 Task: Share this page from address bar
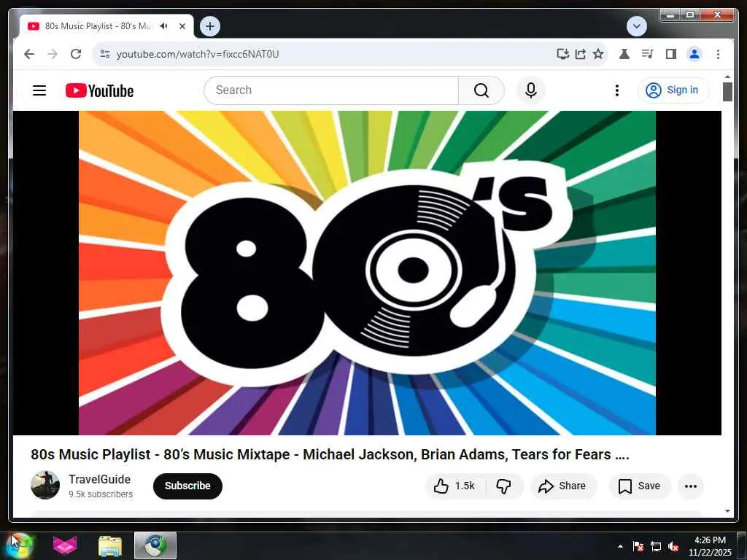(x=580, y=54)
